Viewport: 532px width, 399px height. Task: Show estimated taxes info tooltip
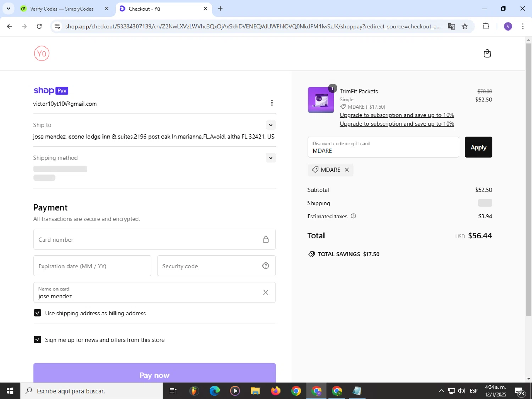click(x=353, y=216)
